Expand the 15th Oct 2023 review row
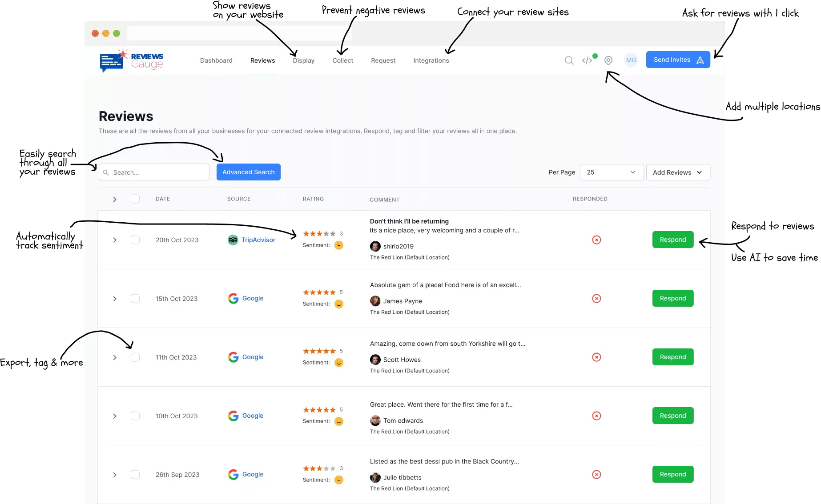This screenshot has height=504, width=821. 115,299
